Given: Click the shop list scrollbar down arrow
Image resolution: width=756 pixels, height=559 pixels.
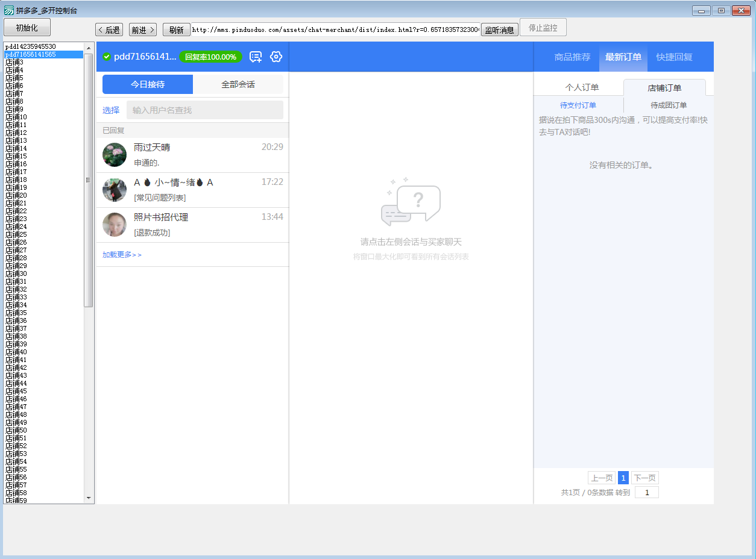Looking at the screenshot, I should click(x=89, y=498).
